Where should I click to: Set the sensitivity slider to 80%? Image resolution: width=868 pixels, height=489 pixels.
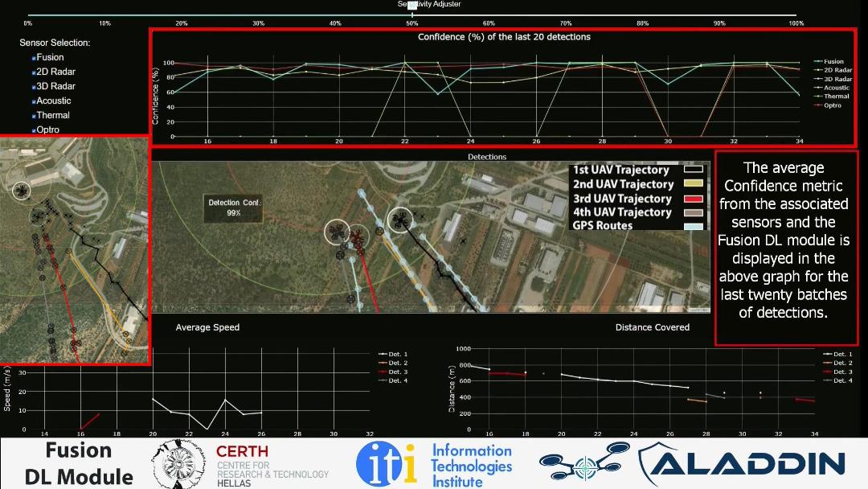pos(642,14)
